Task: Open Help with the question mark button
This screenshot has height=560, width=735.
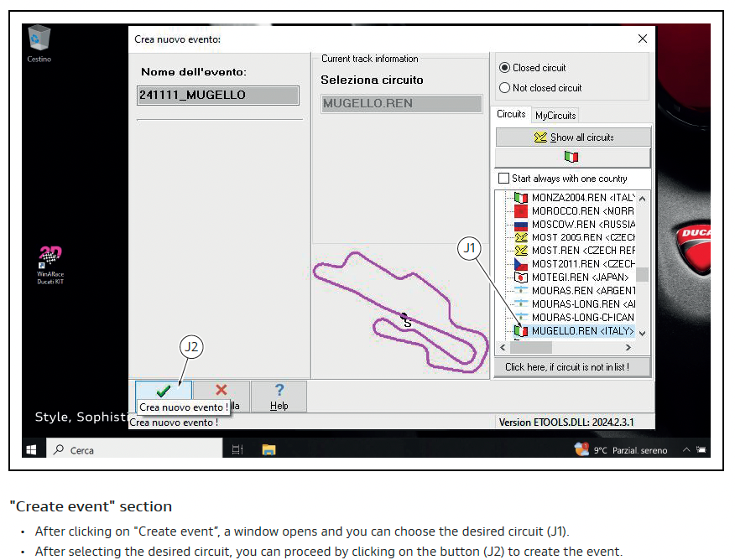Action: point(279,397)
